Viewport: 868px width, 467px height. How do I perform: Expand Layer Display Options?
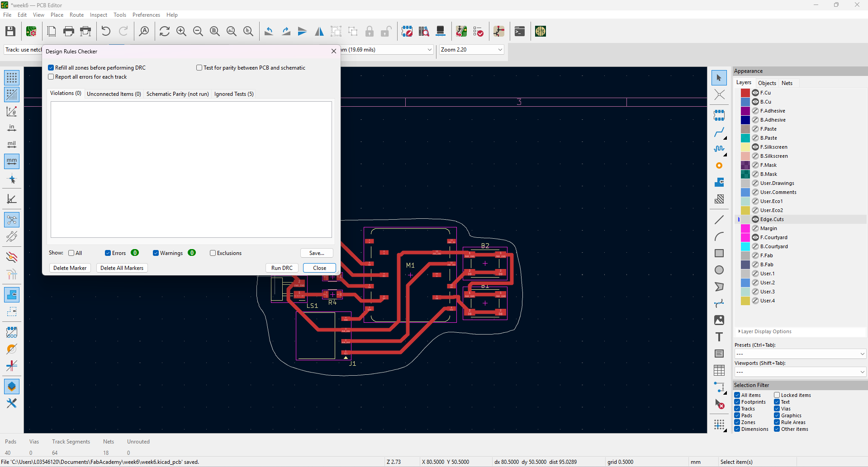(765, 331)
